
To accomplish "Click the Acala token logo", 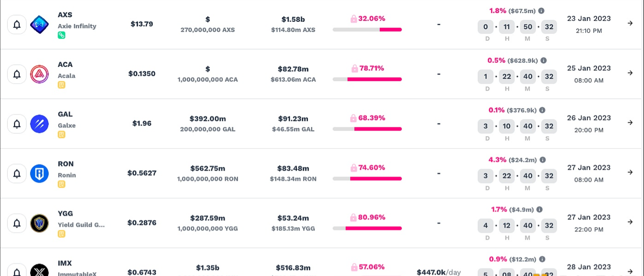I will (x=39, y=74).
